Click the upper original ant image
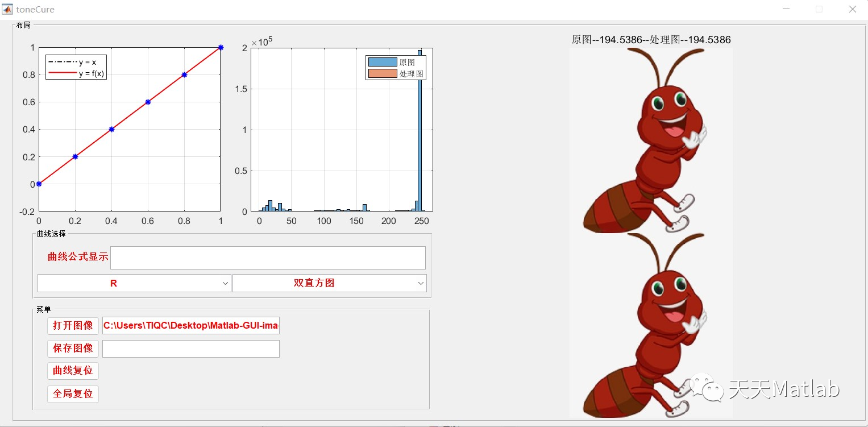This screenshot has height=427, width=868. point(651,140)
